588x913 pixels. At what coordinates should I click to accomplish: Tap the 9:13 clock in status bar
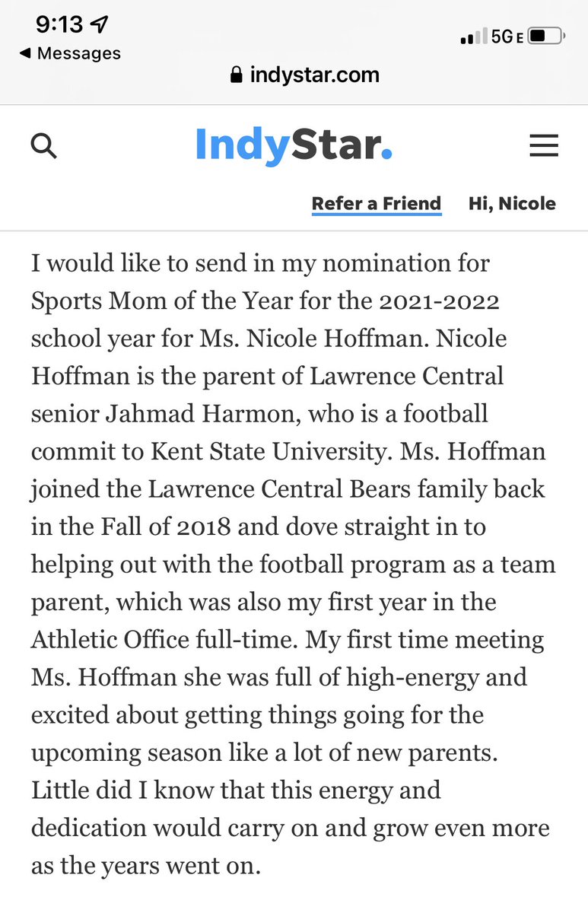coord(59,24)
